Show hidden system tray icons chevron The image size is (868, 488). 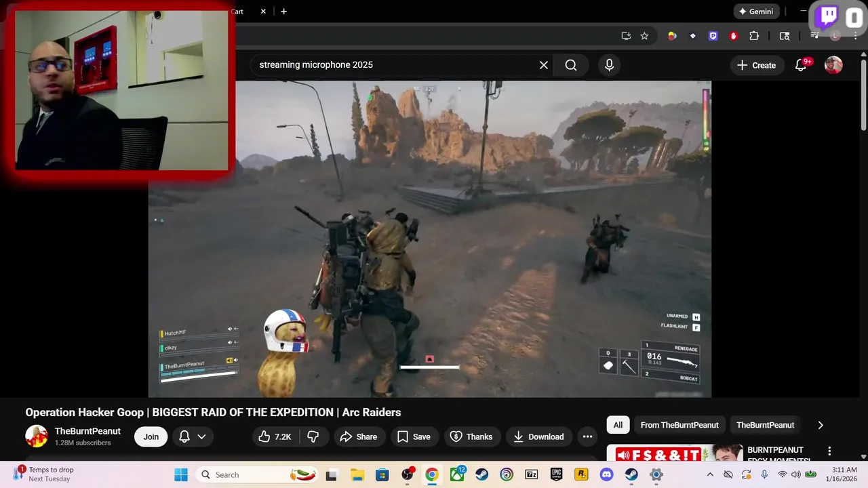710,474
